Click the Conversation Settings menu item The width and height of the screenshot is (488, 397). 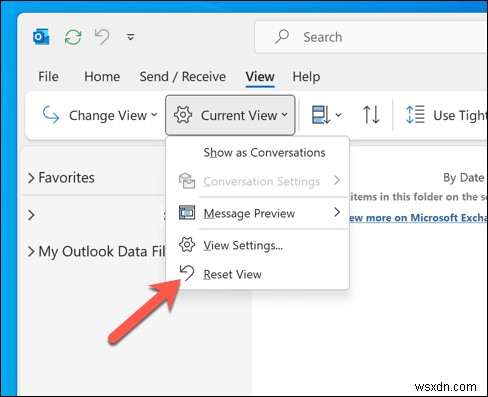pyautogui.click(x=257, y=181)
